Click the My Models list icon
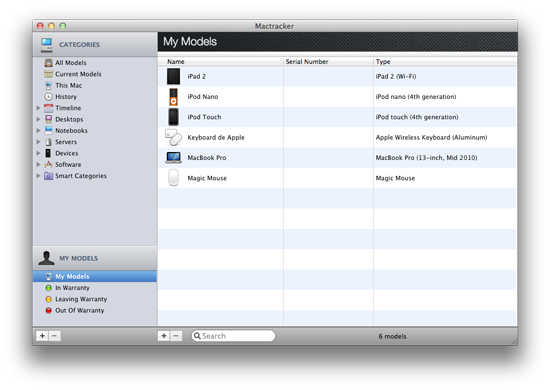 pyautogui.click(x=48, y=277)
